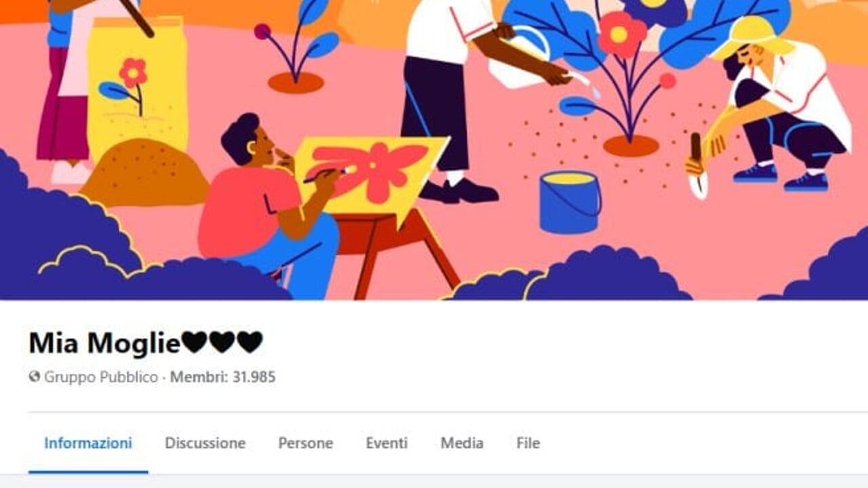Click the blue bucket in cover photo

pos(570,201)
